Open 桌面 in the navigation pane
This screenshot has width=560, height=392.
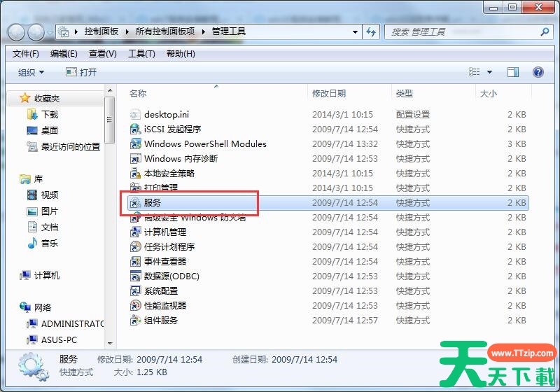coord(43,130)
